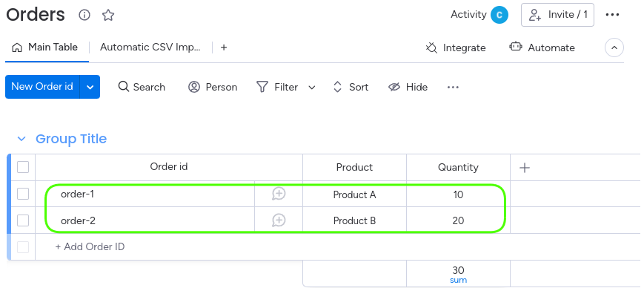Star the Orders board as favorite
This screenshot has height=288, width=644.
(x=108, y=16)
